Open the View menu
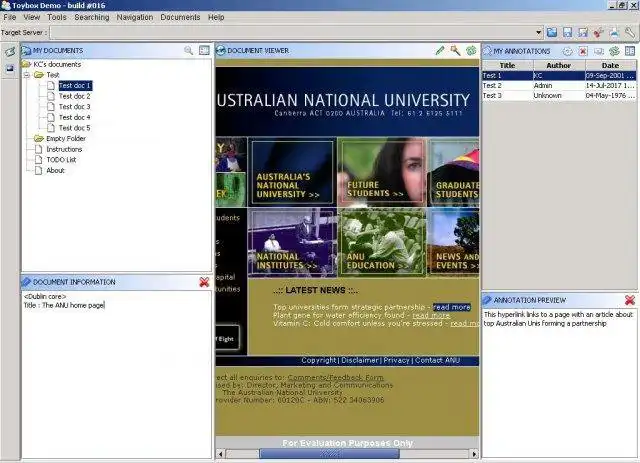The height and width of the screenshot is (463, 640). point(31,17)
